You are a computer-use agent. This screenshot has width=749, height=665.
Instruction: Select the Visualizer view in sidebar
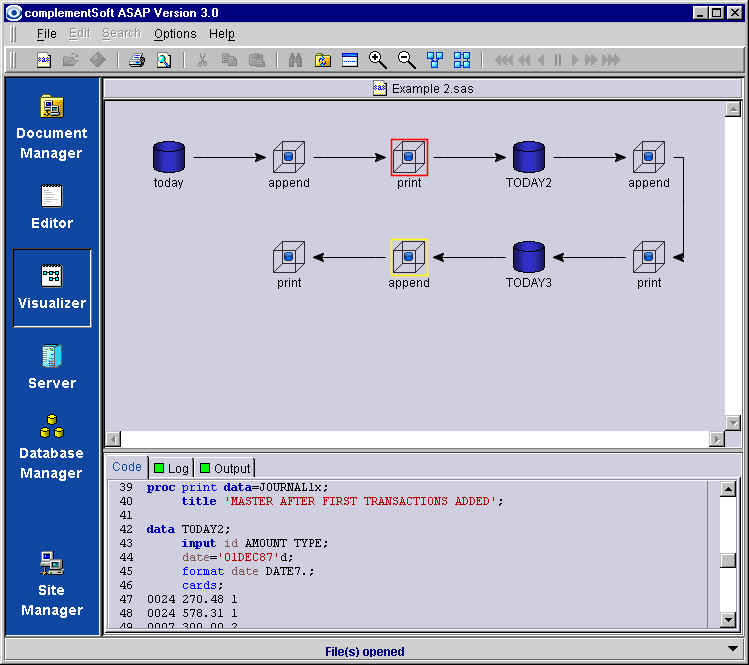pyautogui.click(x=52, y=288)
